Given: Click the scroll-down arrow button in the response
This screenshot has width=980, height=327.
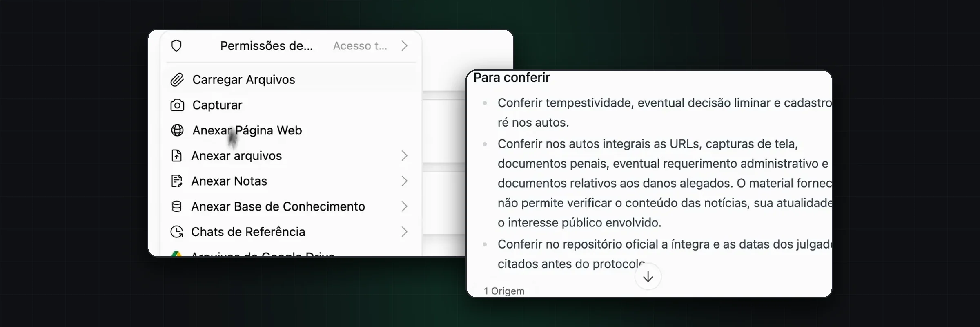Looking at the screenshot, I should 648,277.
